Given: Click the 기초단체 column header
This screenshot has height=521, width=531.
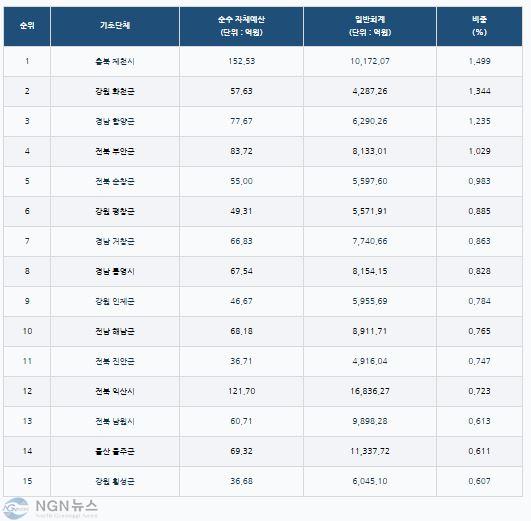Looking at the screenshot, I should pos(115,26).
